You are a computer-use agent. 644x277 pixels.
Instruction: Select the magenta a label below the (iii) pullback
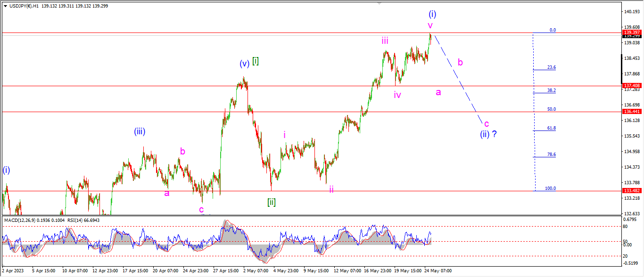click(166, 193)
